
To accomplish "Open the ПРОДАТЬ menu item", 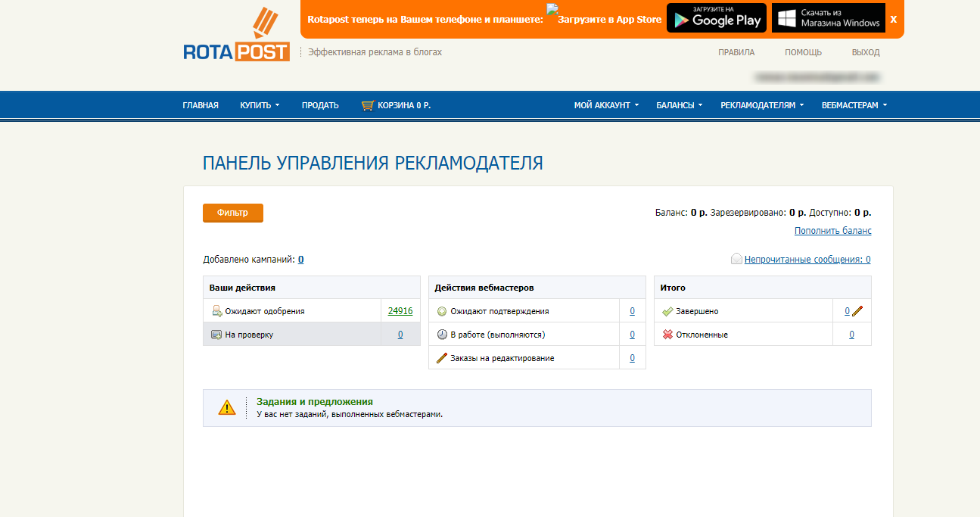I will [319, 104].
